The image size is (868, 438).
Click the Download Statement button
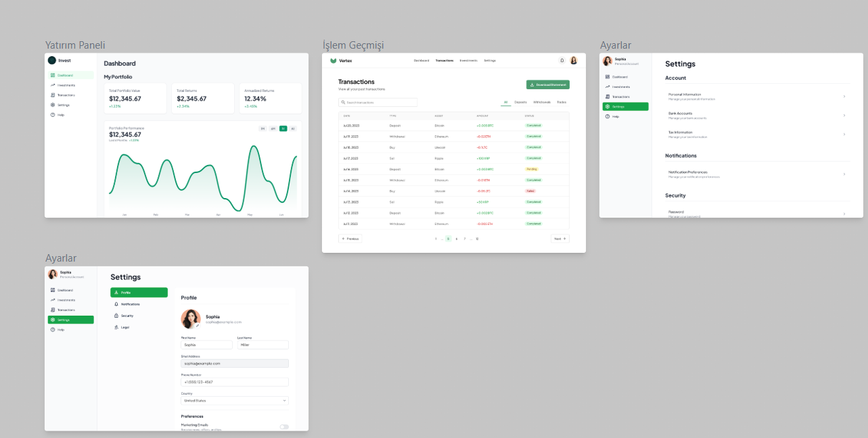click(547, 84)
